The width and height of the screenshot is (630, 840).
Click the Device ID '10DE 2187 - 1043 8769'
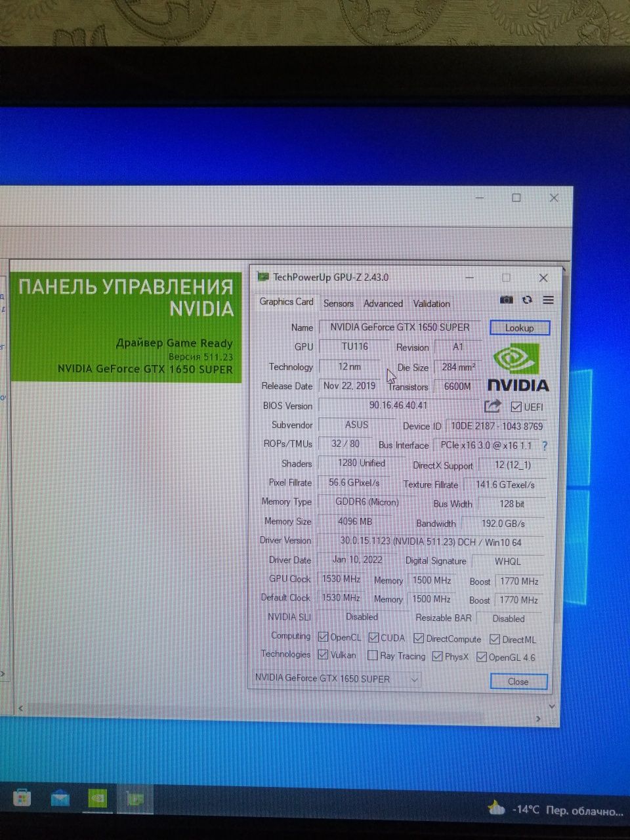(x=497, y=426)
